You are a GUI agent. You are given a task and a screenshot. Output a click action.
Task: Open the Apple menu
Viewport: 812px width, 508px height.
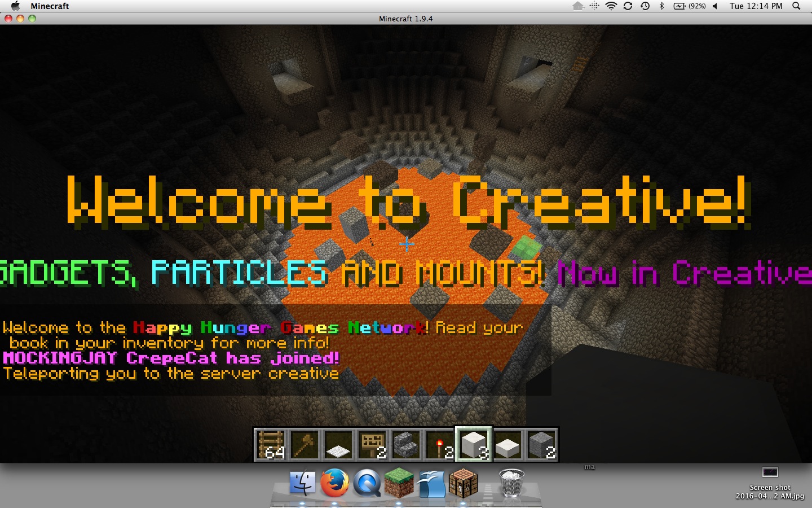coord(15,6)
